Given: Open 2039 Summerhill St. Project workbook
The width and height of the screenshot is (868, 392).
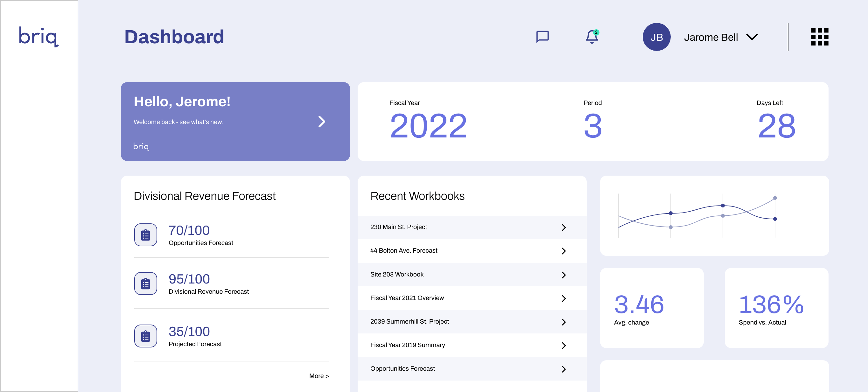Looking at the screenshot, I should (409, 322).
